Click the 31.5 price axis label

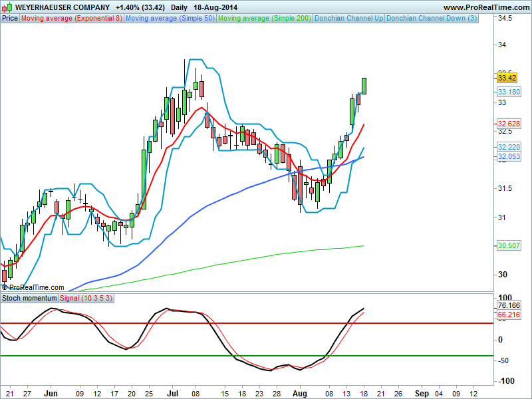[505, 189]
